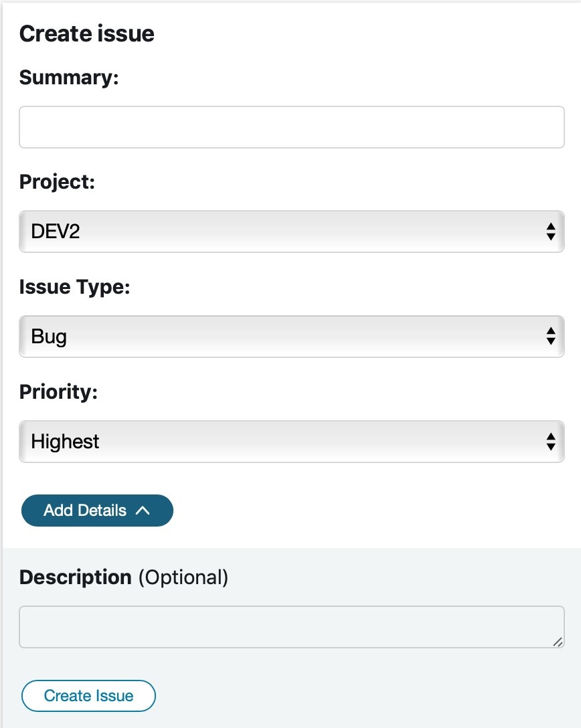This screenshot has width=581, height=728.
Task: Click the Description box resize handle
Action: (558, 642)
